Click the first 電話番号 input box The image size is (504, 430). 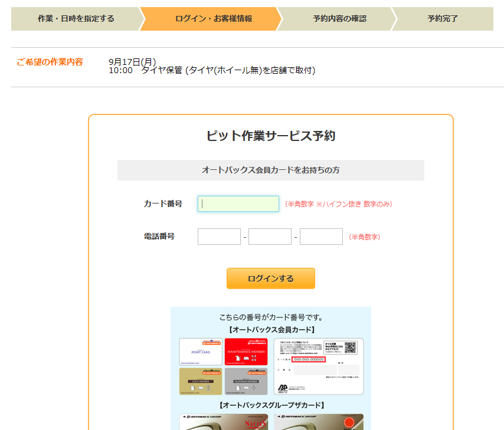click(x=218, y=236)
